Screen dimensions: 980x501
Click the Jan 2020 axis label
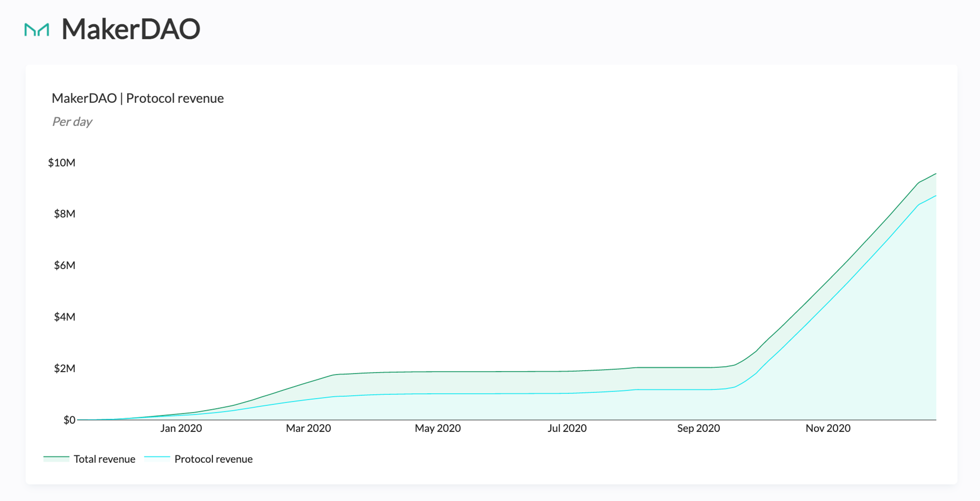181,428
